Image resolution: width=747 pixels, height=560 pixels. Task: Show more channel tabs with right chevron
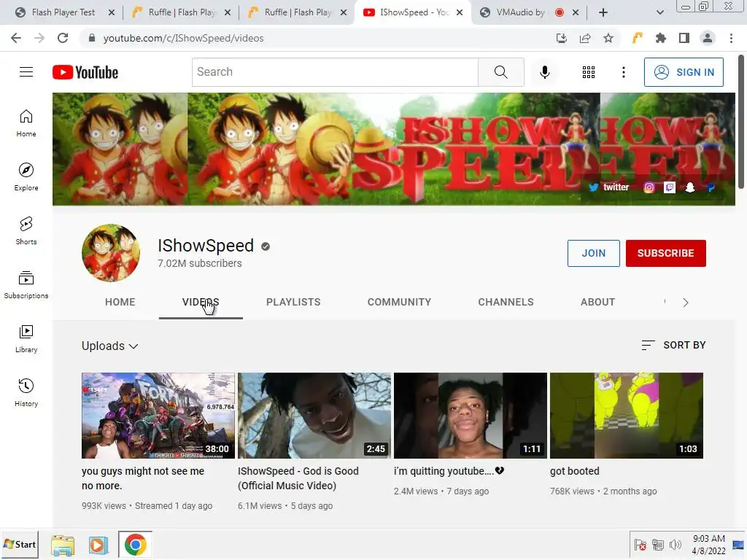(686, 303)
